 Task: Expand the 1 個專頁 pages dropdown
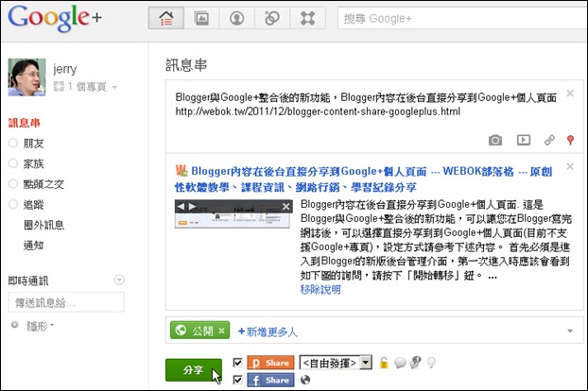[85, 87]
